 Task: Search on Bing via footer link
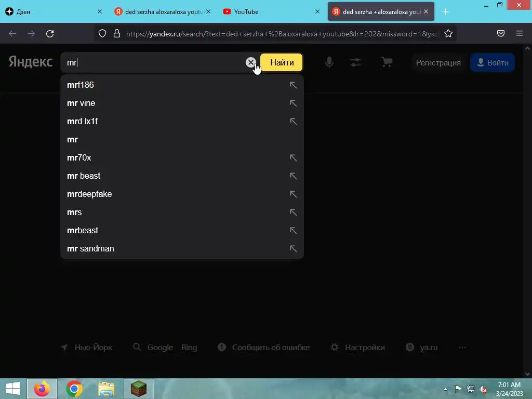coord(189,348)
